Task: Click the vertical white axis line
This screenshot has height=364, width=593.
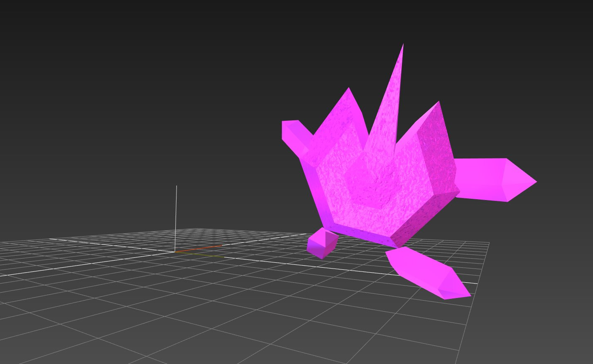Action: click(176, 212)
